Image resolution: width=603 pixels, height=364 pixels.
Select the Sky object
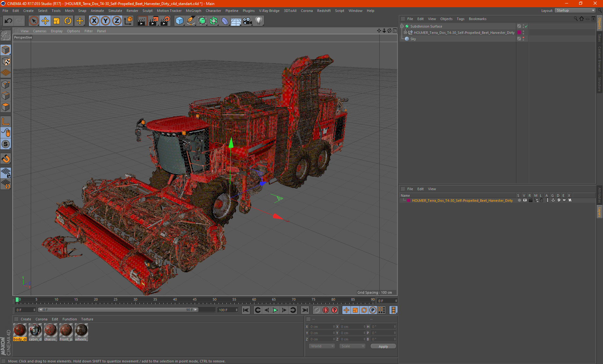(413, 39)
